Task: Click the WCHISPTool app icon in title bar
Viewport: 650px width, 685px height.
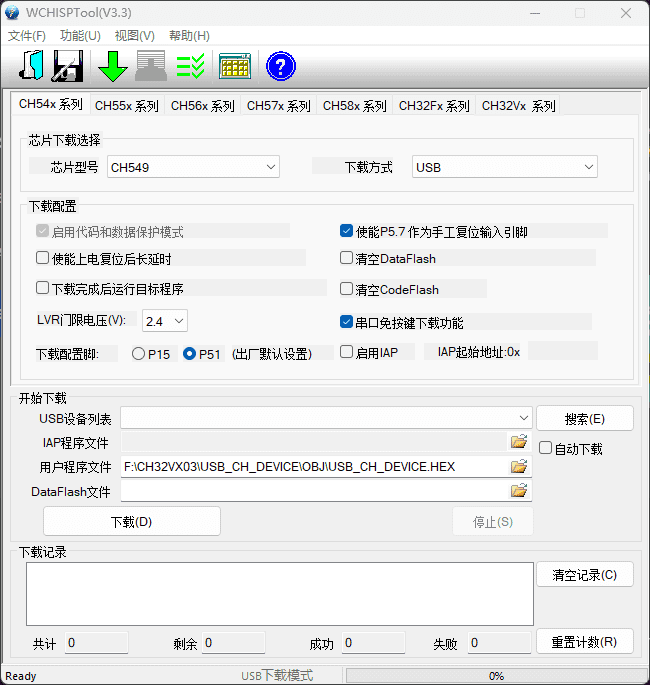Action: pos(12,13)
